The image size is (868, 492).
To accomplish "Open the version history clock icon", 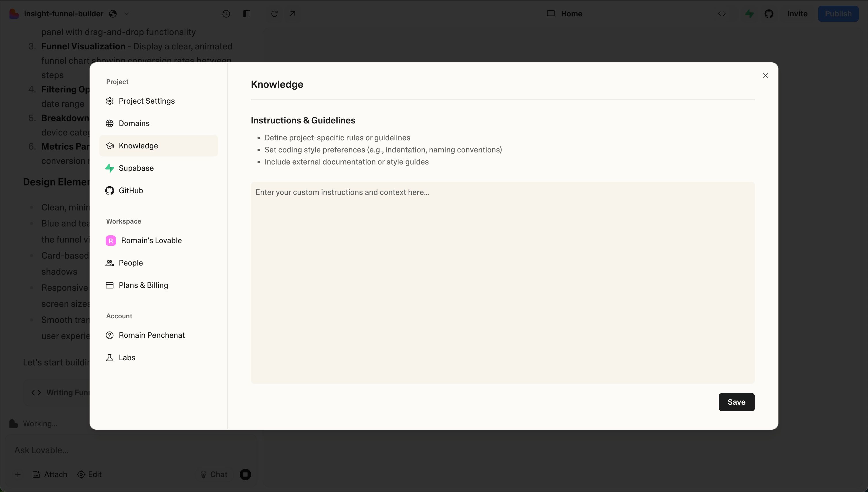I will point(226,14).
